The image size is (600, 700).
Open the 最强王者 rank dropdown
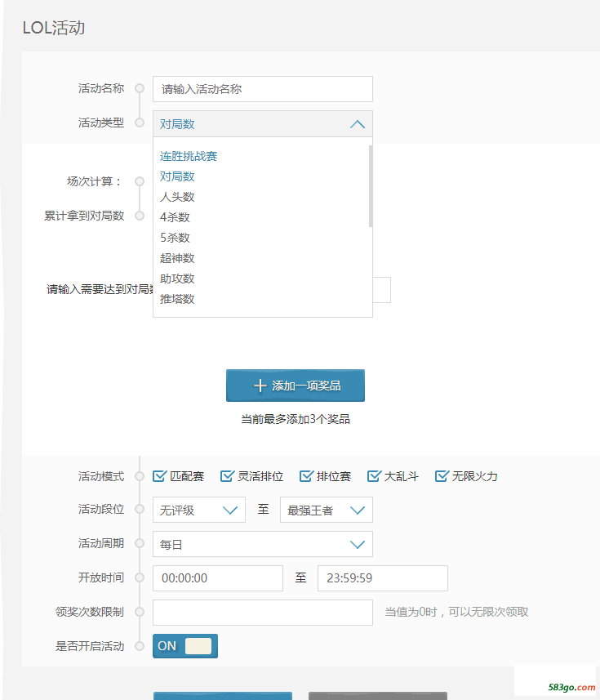click(326, 510)
